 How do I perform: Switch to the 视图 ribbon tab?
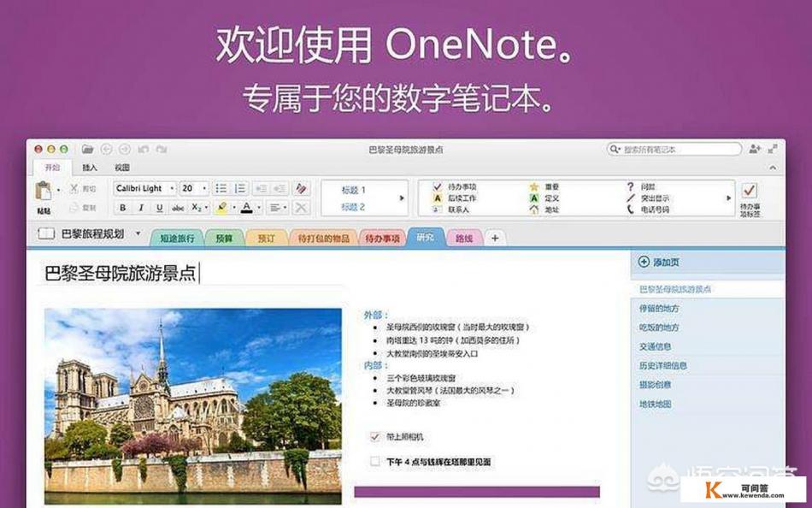(x=122, y=168)
